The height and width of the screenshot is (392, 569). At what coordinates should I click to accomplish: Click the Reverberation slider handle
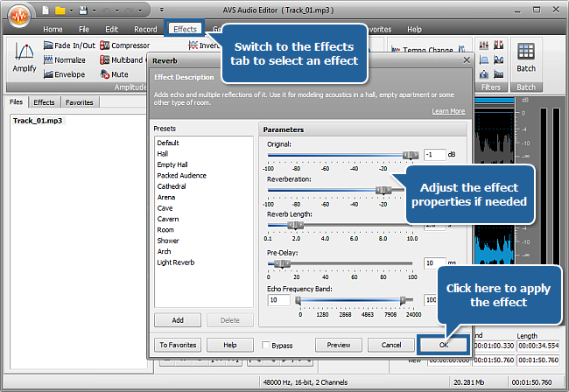pyautogui.click(x=383, y=191)
